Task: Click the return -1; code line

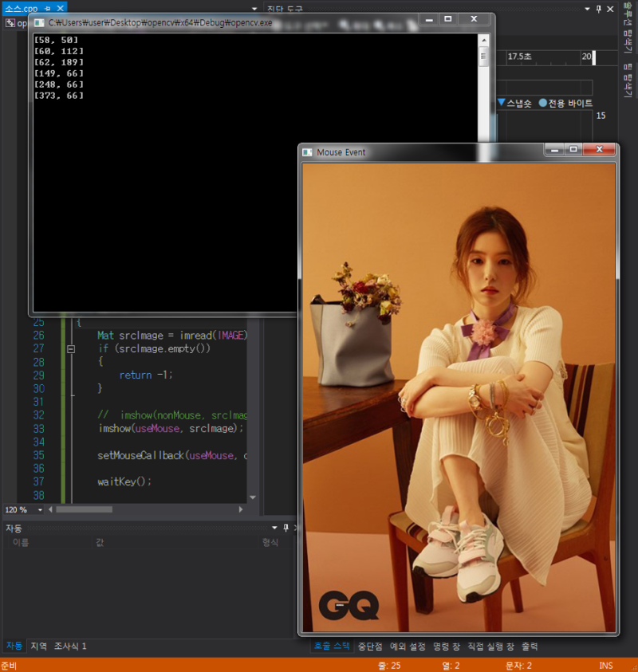Action: (146, 375)
